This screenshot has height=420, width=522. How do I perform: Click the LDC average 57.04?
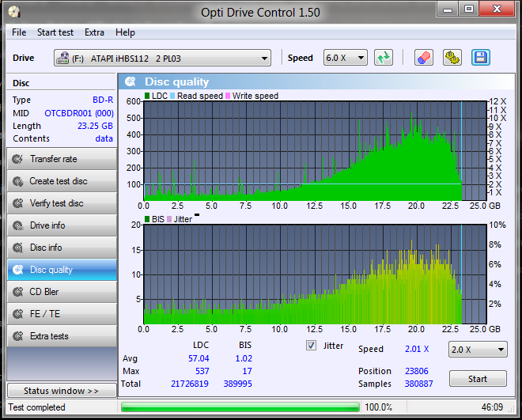click(199, 358)
